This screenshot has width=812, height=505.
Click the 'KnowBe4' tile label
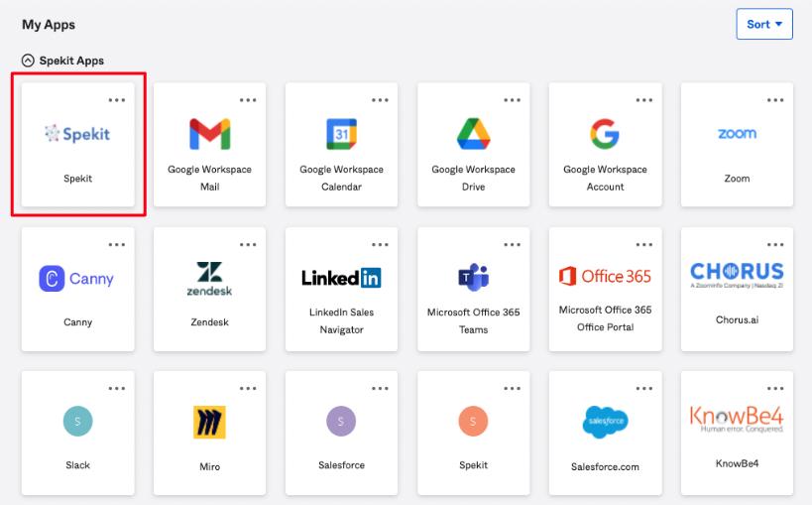(x=737, y=463)
